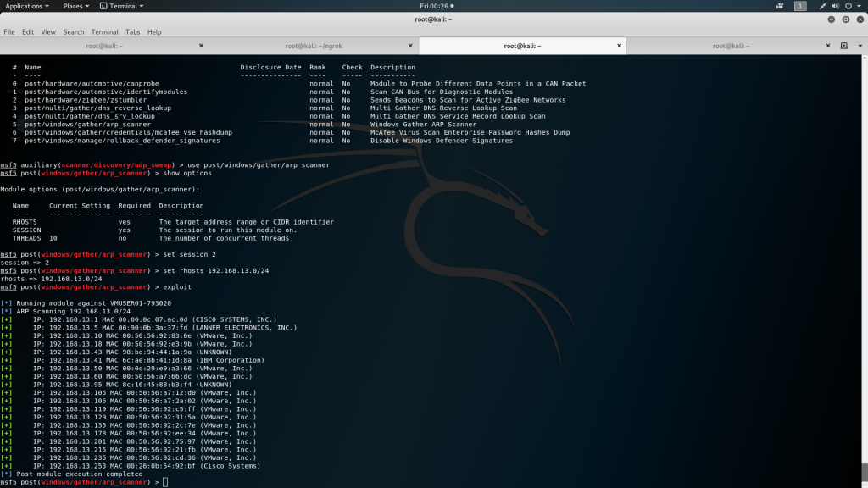Image resolution: width=868 pixels, height=488 pixels.
Task: Open the Edit menu
Action: click(x=28, y=32)
